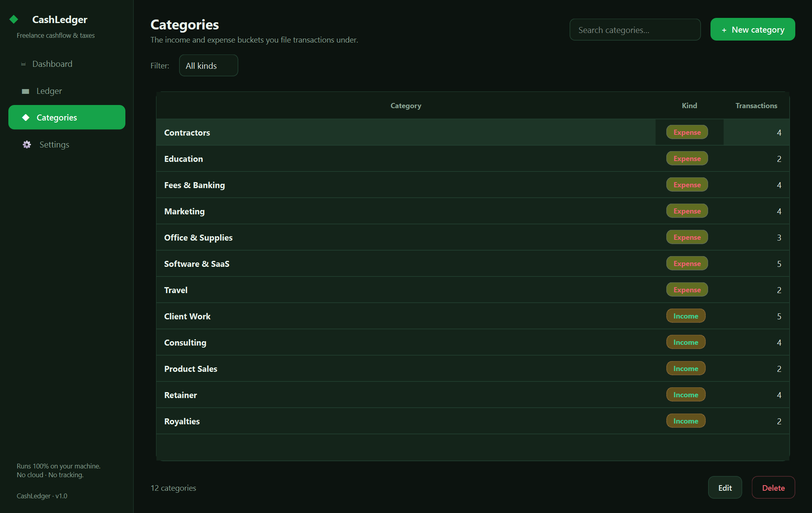
Task: Click the Income badge for Product Sales
Action: pyautogui.click(x=686, y=368)
